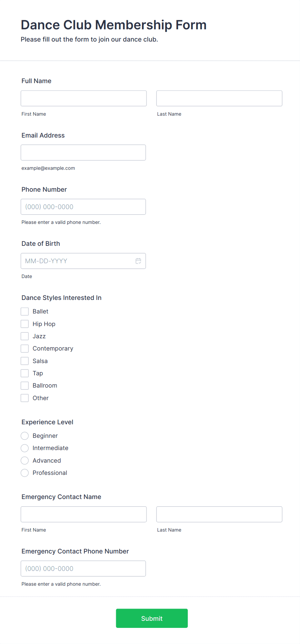
Task: Submit the membership form
Action: (152, 618)
